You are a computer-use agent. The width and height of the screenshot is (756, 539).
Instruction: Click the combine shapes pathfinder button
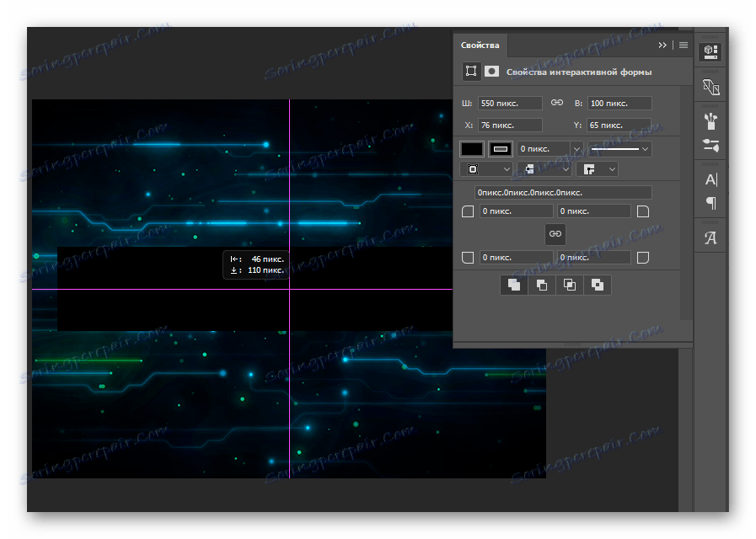coord(513,286)
